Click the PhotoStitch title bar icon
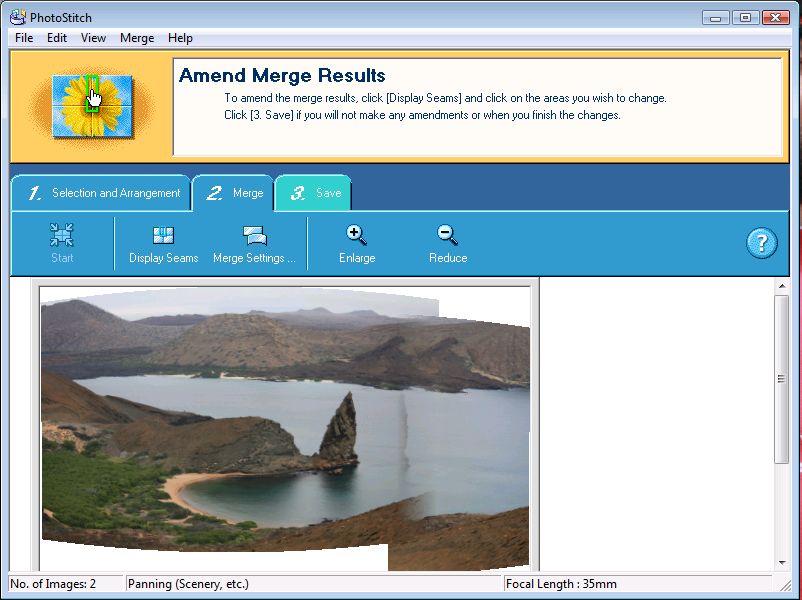 pyautogui.click(x=15, y=17)
